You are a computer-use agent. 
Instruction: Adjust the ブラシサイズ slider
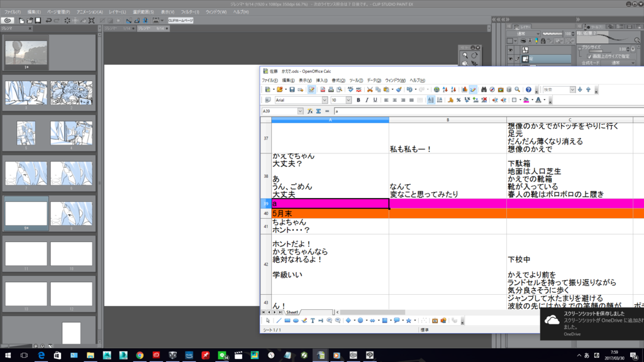[x=601, y=50]
